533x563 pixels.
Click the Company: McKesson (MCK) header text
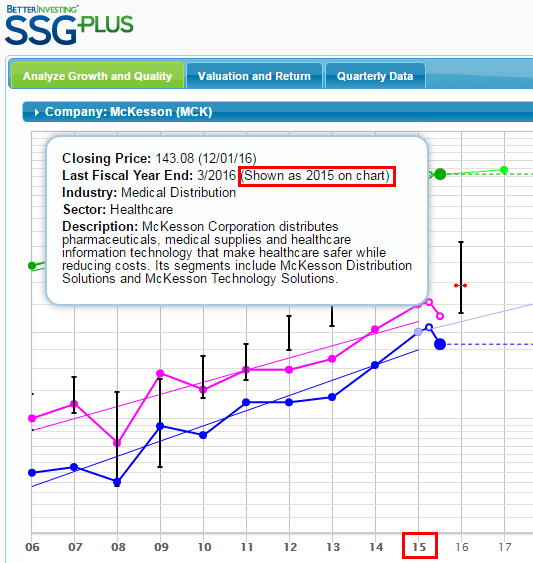(129, 112)
